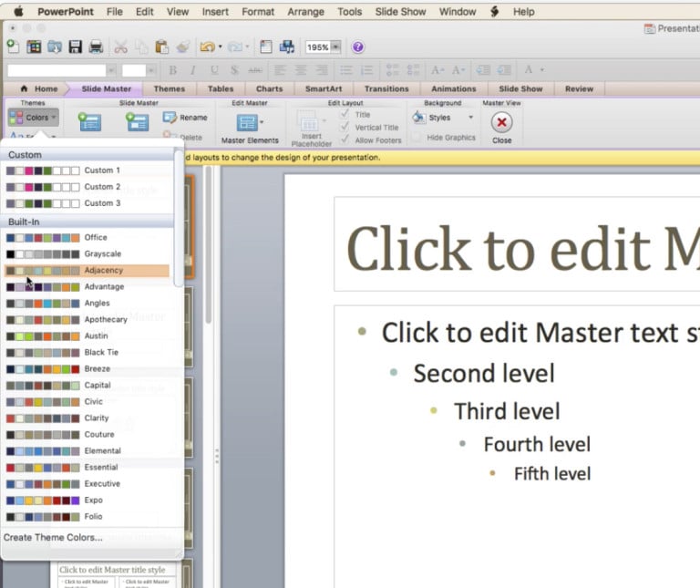Open the Undo history dropdown arrow
This screenshot has width=700, height=588.
pos(220,46)
